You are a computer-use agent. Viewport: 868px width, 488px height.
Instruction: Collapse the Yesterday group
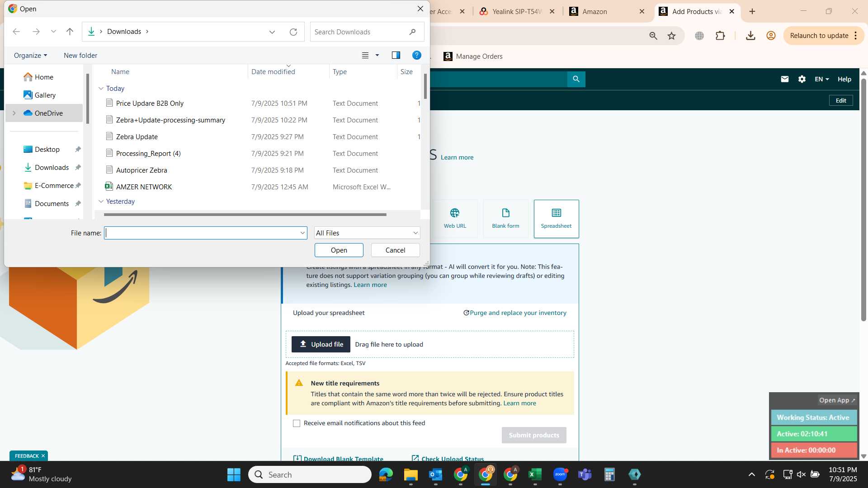pos(101,202)
